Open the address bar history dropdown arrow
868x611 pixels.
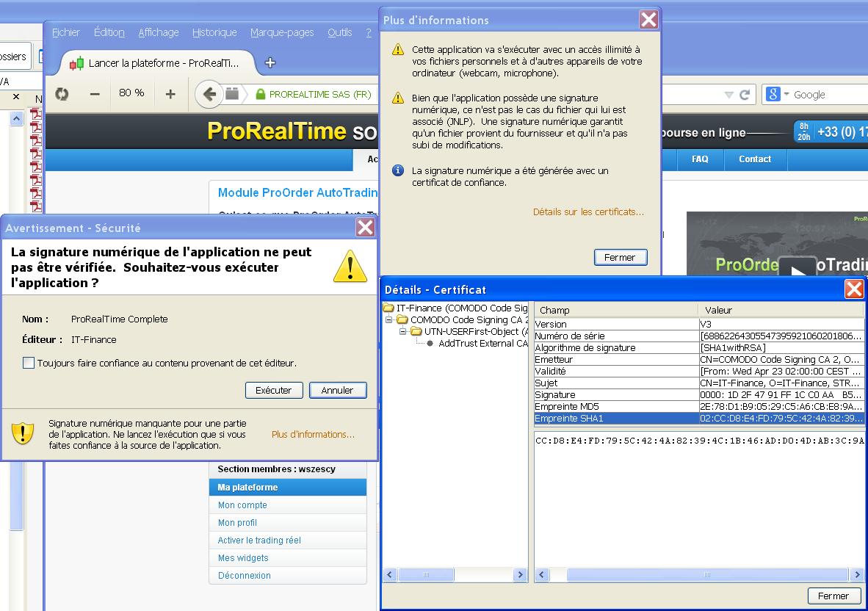[728, 95]
